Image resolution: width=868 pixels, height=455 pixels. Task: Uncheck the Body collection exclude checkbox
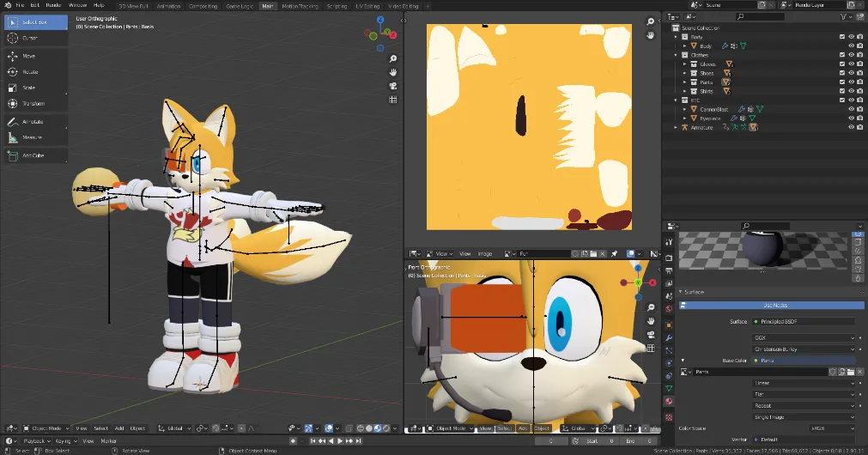841,37
